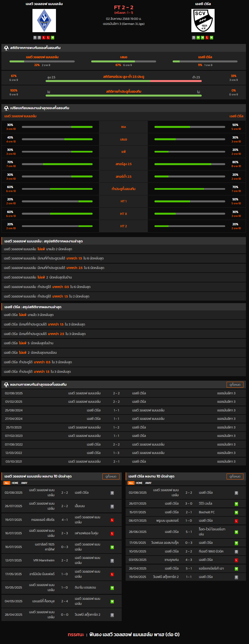Click 4 - 1 score in Mannheim 19/07/2025 row

pyautogui.click(x=65, y=520)
